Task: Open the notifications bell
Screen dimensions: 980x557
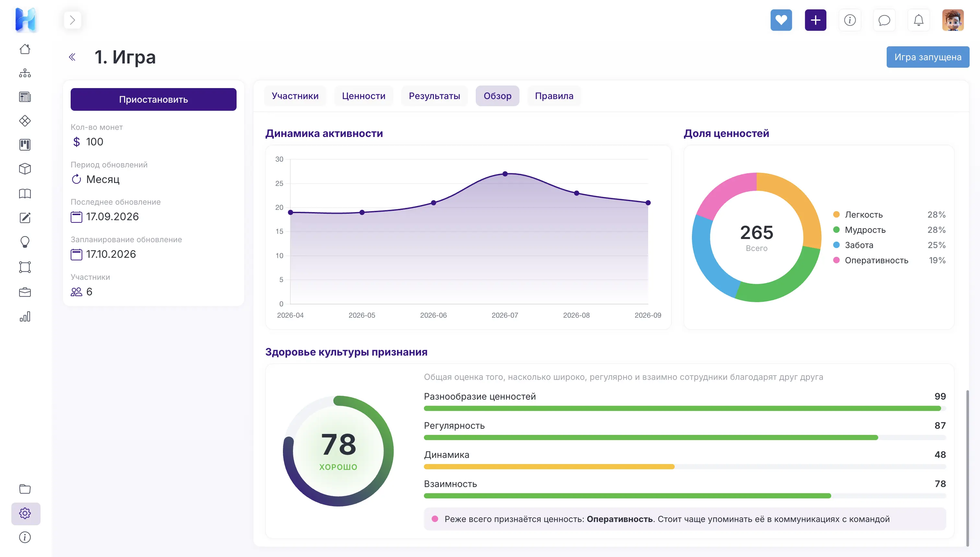Action: click(x=919, y=20)
